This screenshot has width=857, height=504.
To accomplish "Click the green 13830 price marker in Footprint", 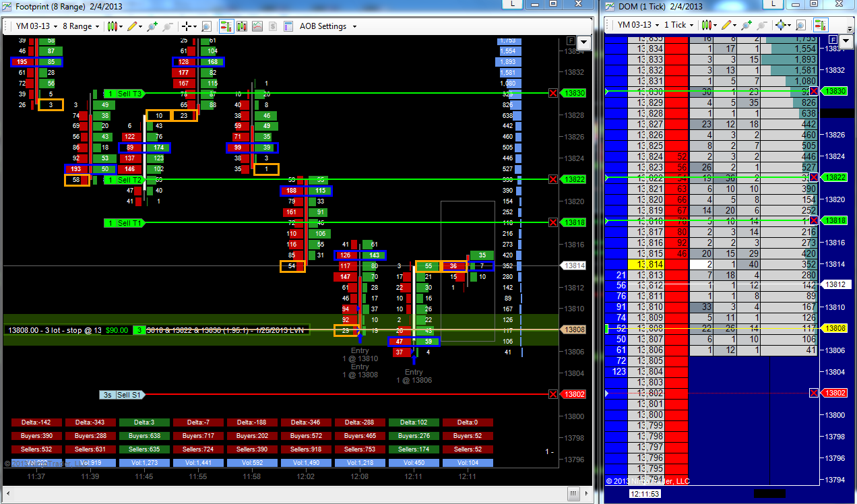I will (574, 93).
